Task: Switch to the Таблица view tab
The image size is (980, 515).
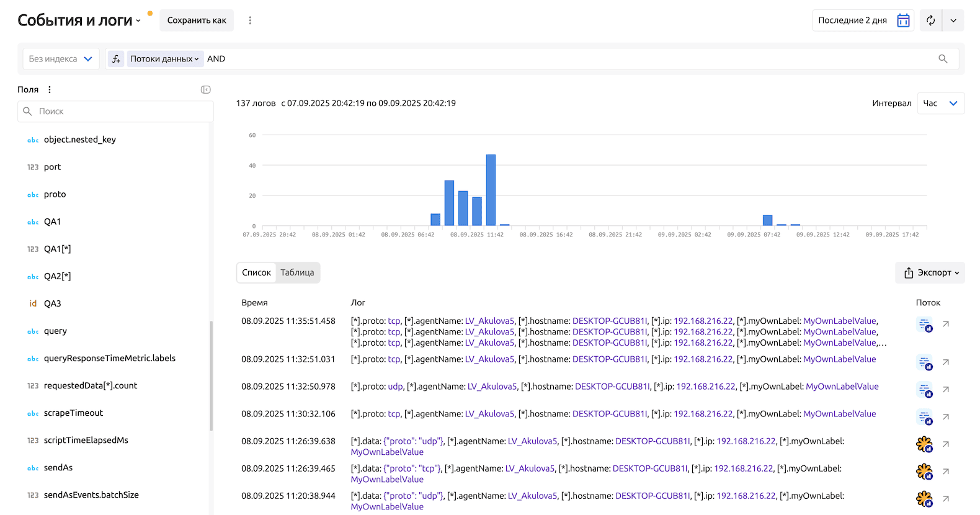Action: point(297,272)
